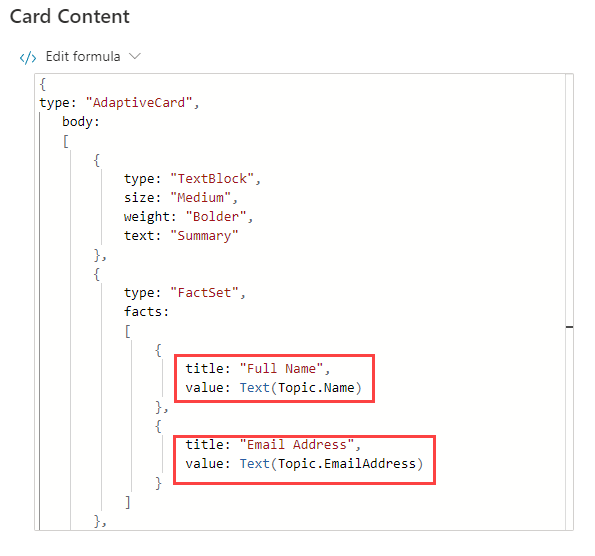Viewport: 595px width, 556px height.
Task: Click the Card Content heading
Action: point(69,16)
